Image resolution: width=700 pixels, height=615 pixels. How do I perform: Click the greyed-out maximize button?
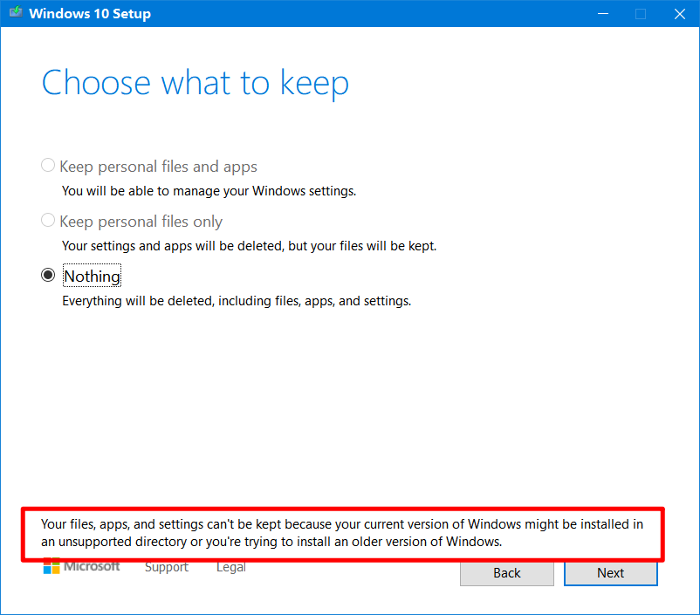coord(641,14)
